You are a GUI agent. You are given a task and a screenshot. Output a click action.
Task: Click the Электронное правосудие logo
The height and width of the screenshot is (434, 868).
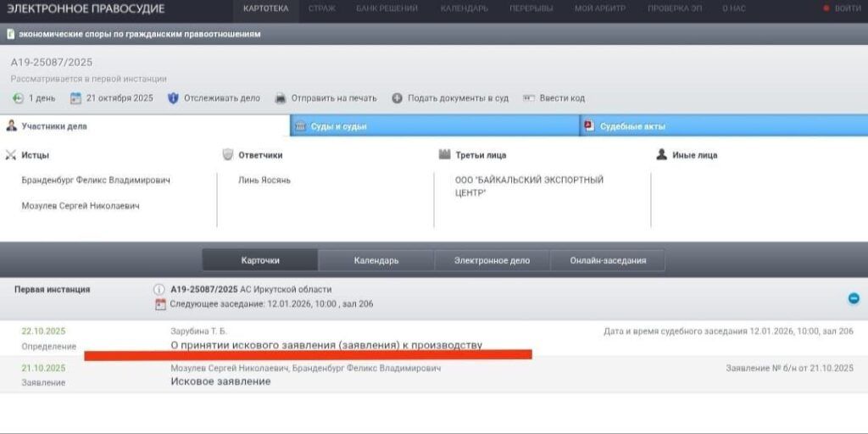tap(86, 8)
